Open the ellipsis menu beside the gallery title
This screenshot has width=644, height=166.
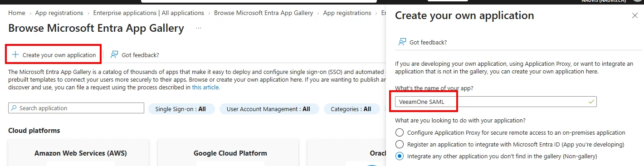pos(198,29)
